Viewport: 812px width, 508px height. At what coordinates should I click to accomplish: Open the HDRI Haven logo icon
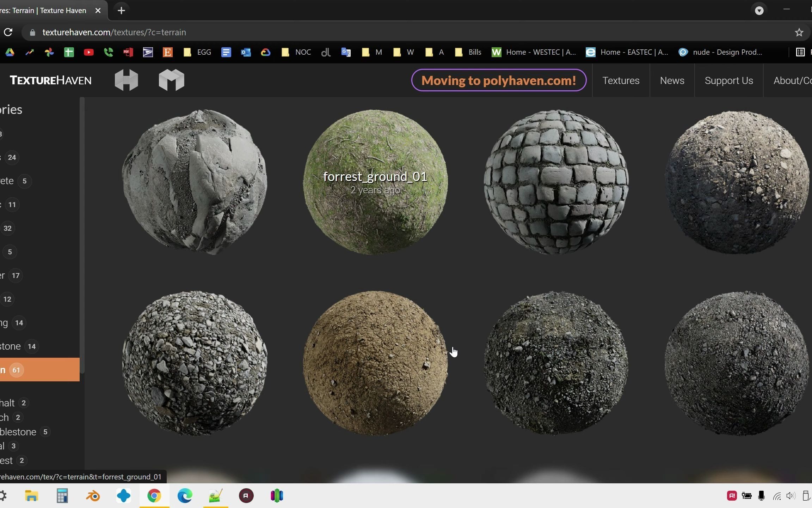coord(126,80)
